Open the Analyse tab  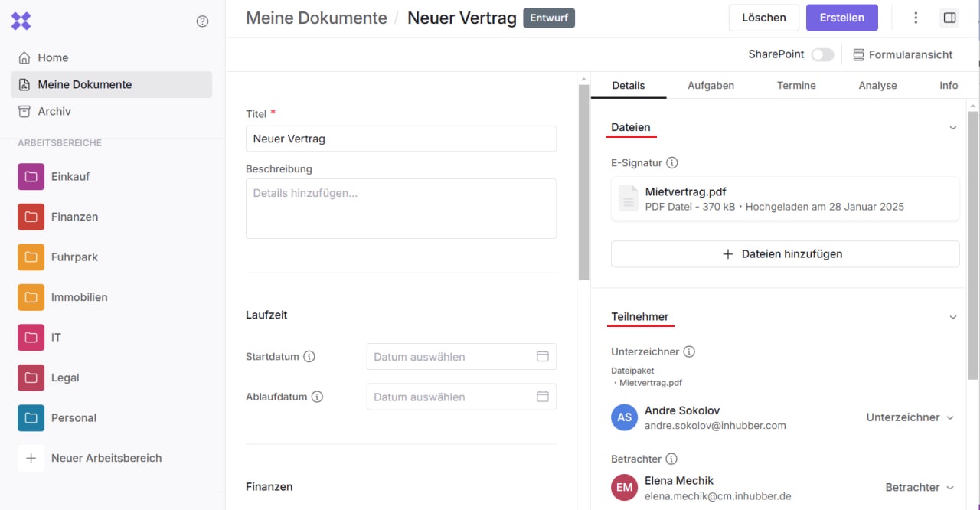(x=877, y=86)
